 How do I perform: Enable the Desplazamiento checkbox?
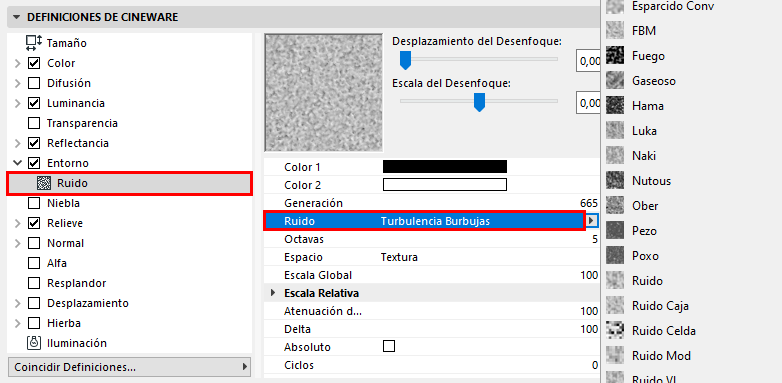(34, 303)
